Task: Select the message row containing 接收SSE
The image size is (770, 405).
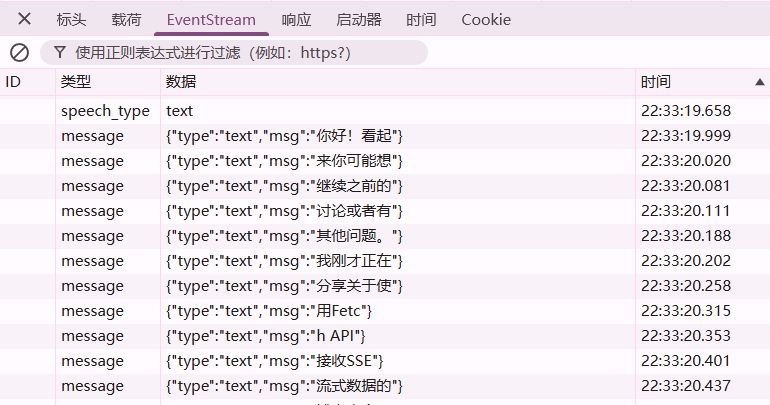Action: [x=385, y=361]
